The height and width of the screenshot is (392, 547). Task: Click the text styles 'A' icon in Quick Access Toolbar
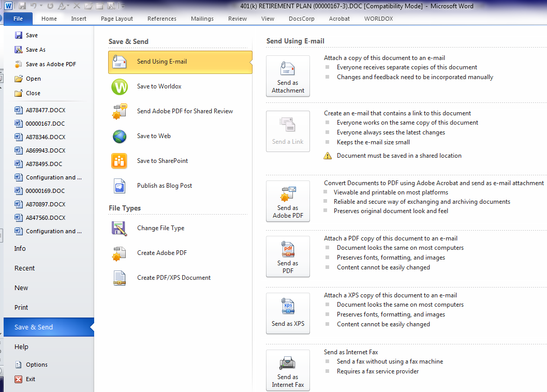tap(62, 6)
